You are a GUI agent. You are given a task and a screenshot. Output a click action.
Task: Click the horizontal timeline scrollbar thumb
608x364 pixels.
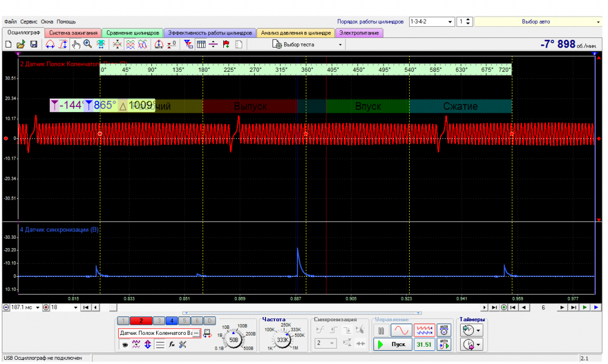[x=113, y=308]
